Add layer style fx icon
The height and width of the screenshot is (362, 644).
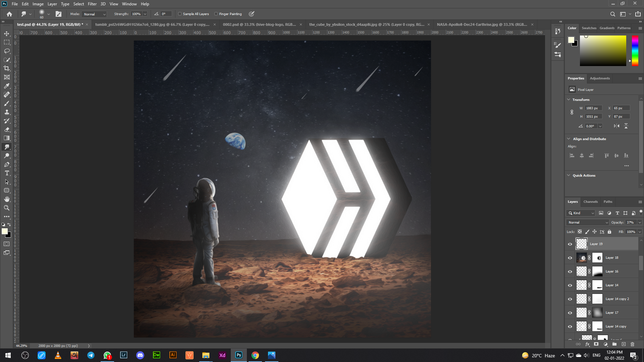pos(587,344)
